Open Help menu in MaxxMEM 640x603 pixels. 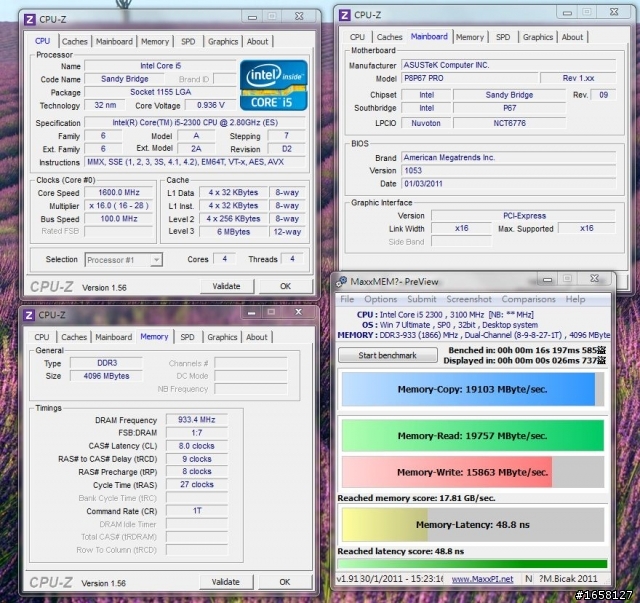click(x=575, y=299)
